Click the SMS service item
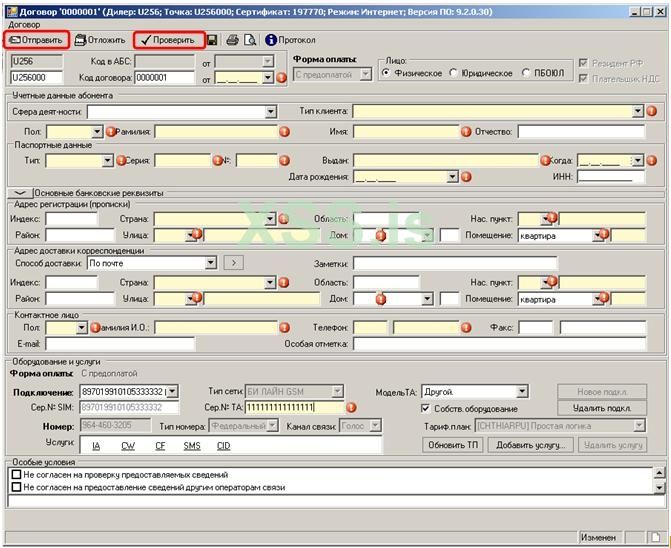This screenshot has width=671, height=548. point(191,445)
